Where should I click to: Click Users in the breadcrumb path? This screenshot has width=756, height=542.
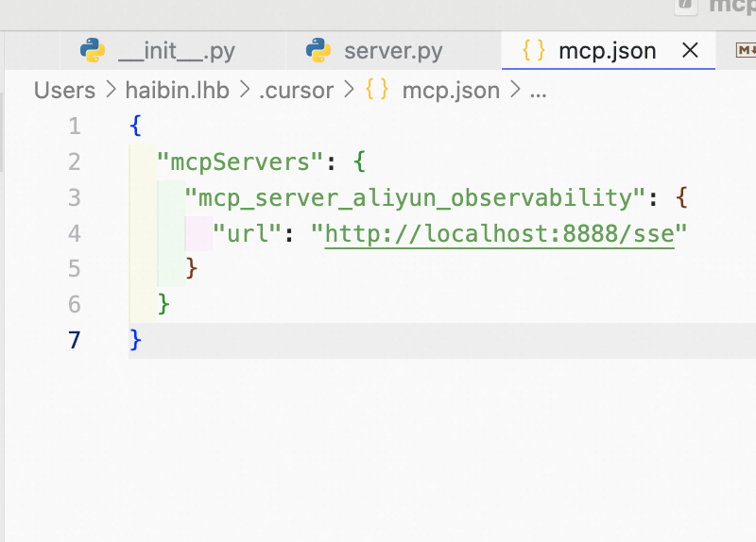tap(64, 91)
